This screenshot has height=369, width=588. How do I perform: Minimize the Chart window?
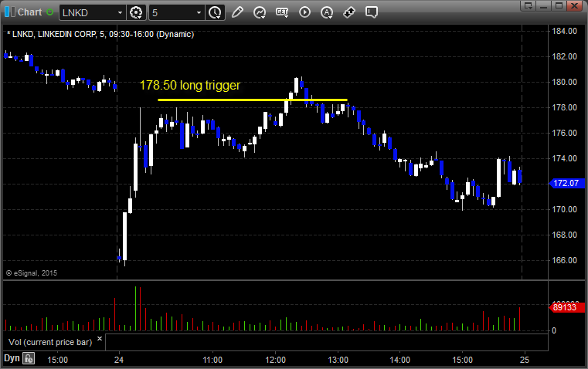click(544, 5)
